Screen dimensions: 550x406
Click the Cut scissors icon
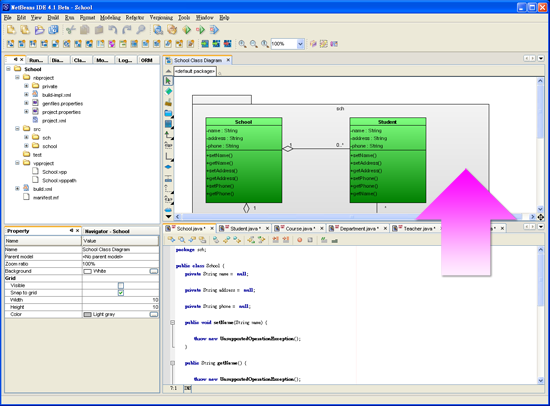coord(71,30)
